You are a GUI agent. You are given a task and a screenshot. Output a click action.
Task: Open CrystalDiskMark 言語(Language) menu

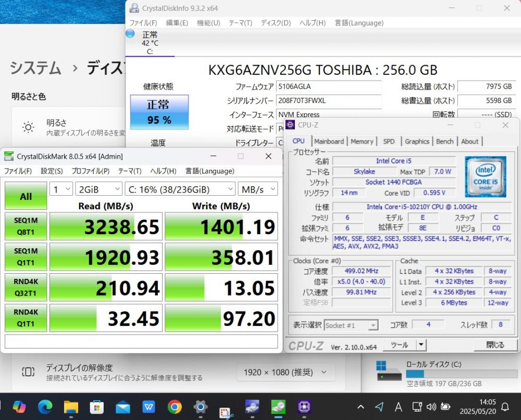point(209,171)
